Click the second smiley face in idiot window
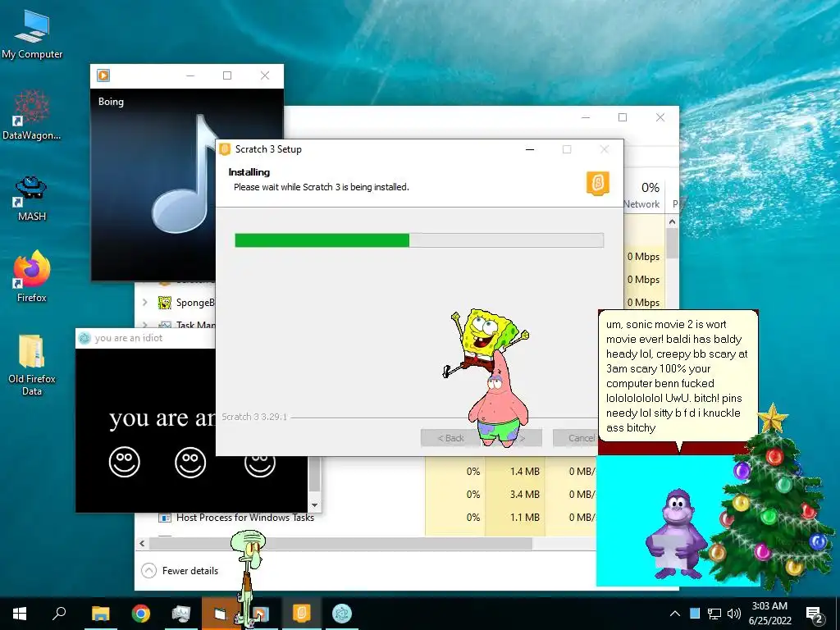Image resolution: width=840 pixels, height=630 pixels. (x=190, y=462)
